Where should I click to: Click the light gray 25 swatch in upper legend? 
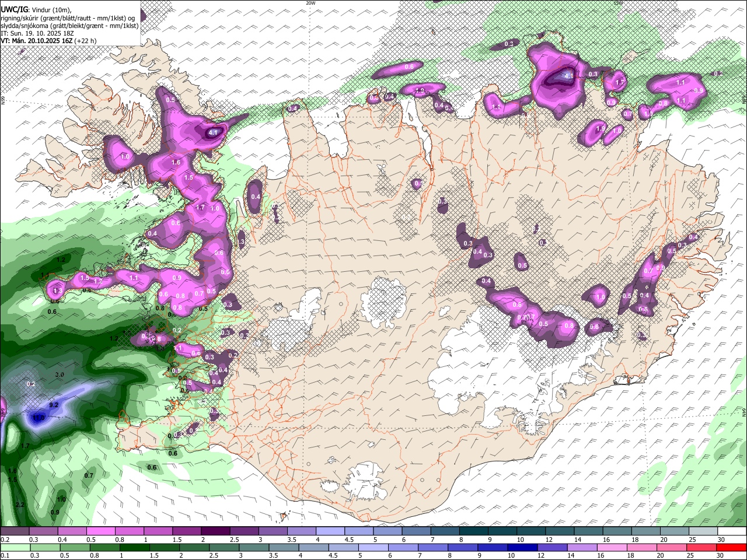click(703, 531)
